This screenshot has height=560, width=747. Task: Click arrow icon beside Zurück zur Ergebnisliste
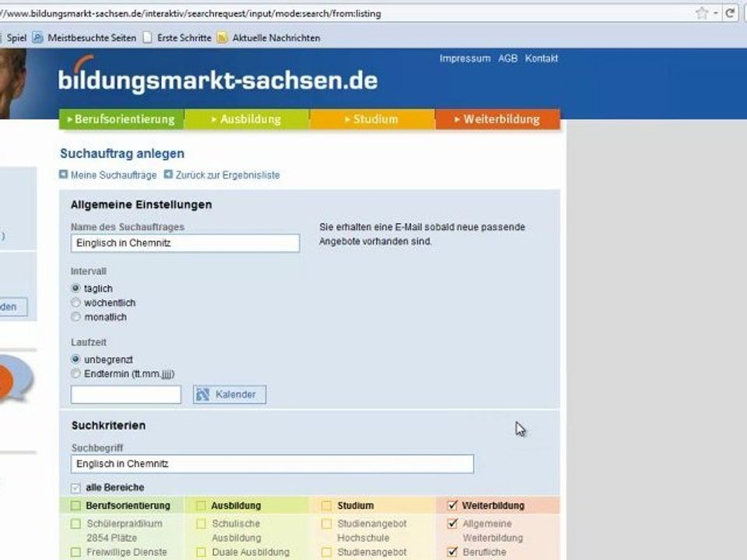(x=168, y=174)
